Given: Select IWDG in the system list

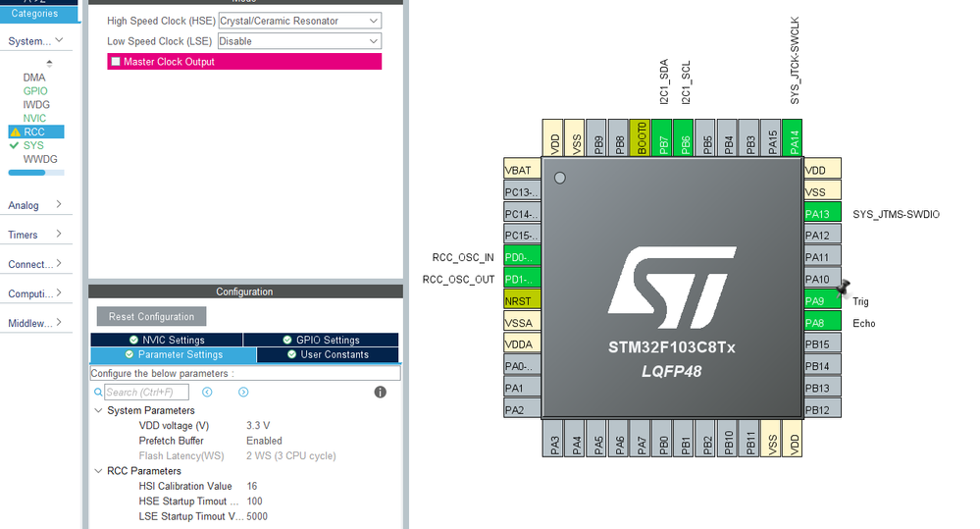Looking at the screenshot, I should (36, 104).
